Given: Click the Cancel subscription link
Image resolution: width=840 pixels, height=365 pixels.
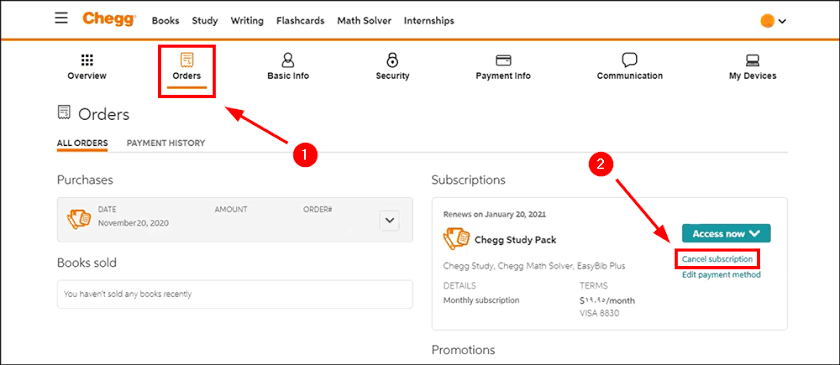Looking at the screenshot, I should (717, 259).
